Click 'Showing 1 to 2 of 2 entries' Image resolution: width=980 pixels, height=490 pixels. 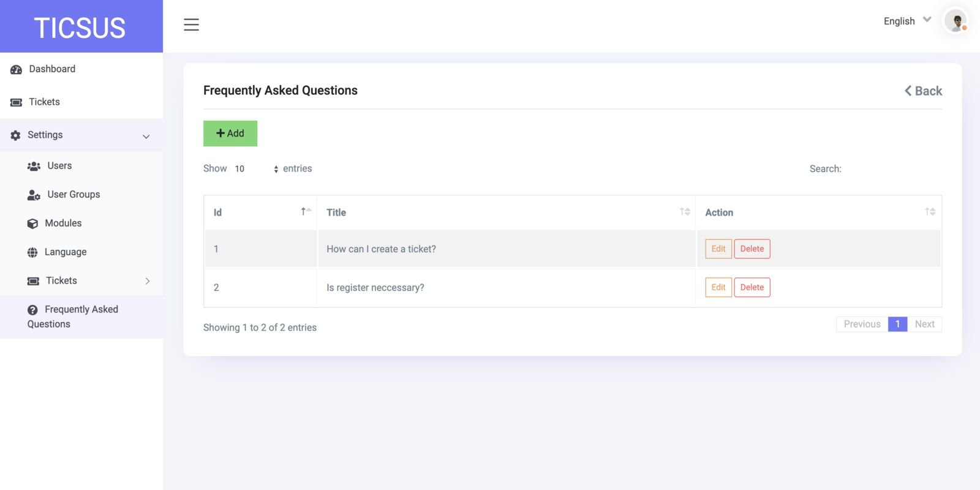(260, 328)
